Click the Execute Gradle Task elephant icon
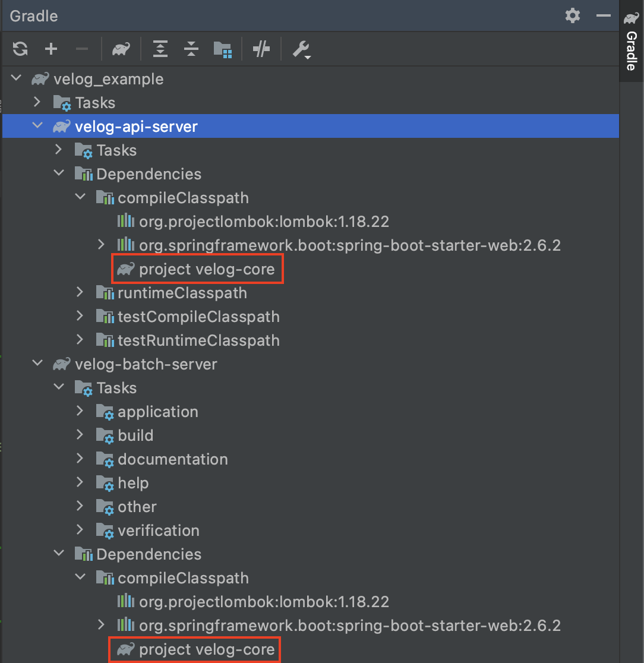The height and width of the screenshot is (663, 644). click(121, 49)
